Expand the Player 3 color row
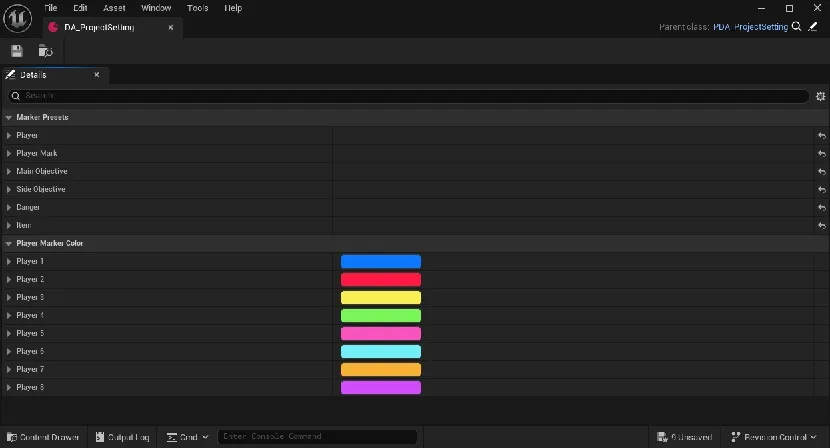Viewport: 830px width, 448px height. point(8,298)
